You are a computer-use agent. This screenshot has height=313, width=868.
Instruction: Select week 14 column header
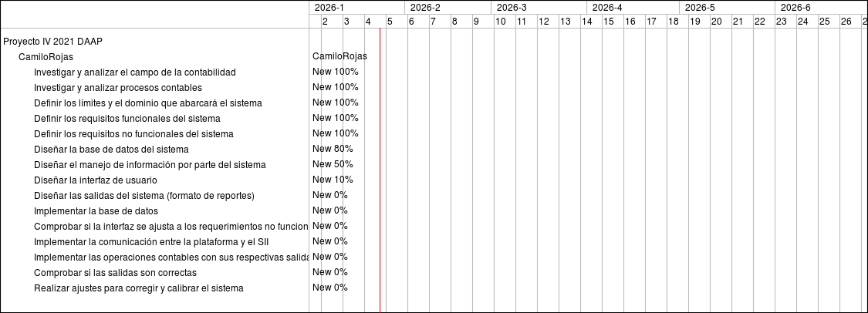586,22
